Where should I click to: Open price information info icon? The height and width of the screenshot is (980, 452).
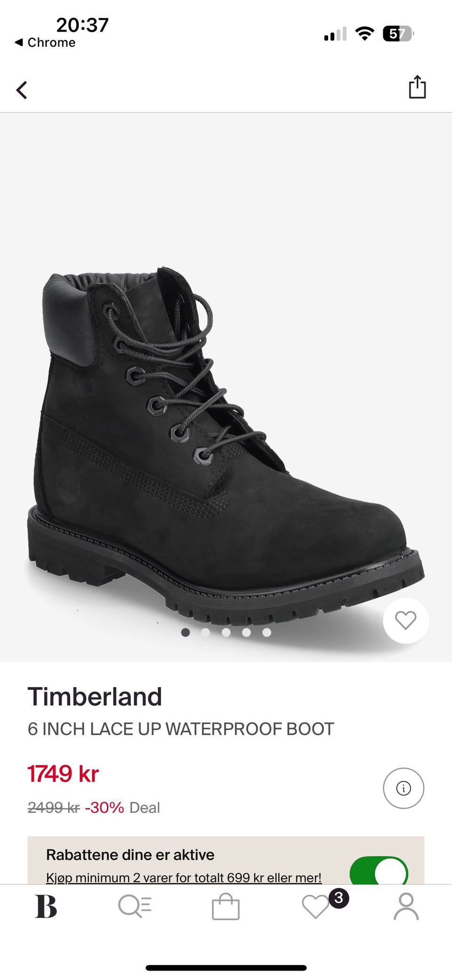pos(404,788)
